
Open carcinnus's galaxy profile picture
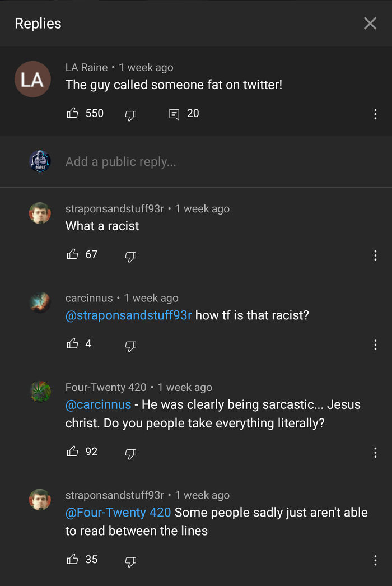pos(40,302)
